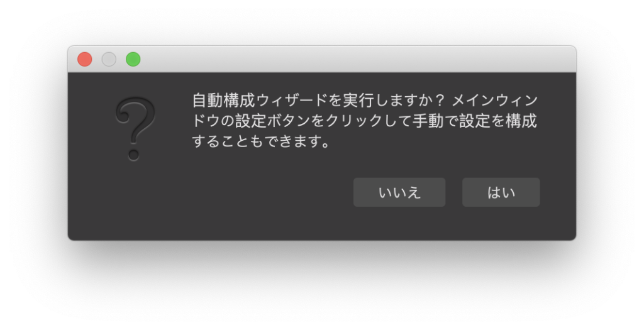Viewport: 644px width, 330px height.
Task: Click the はい button to run wizard
Action: tap(501, 192)
